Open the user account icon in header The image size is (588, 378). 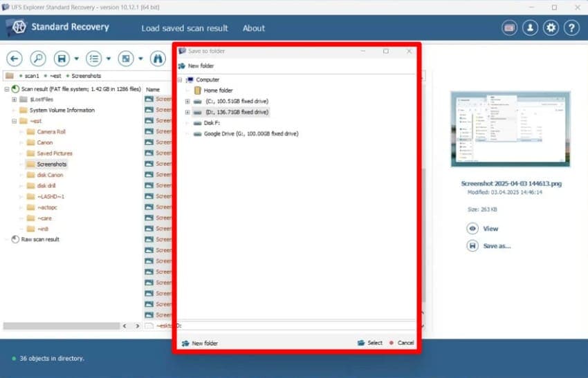[531, 28]
